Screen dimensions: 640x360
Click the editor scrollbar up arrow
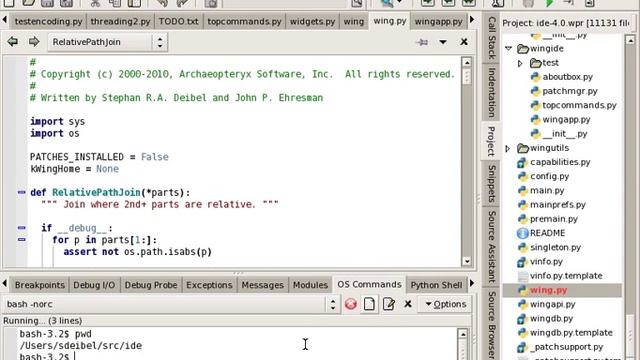click(467, 62)
